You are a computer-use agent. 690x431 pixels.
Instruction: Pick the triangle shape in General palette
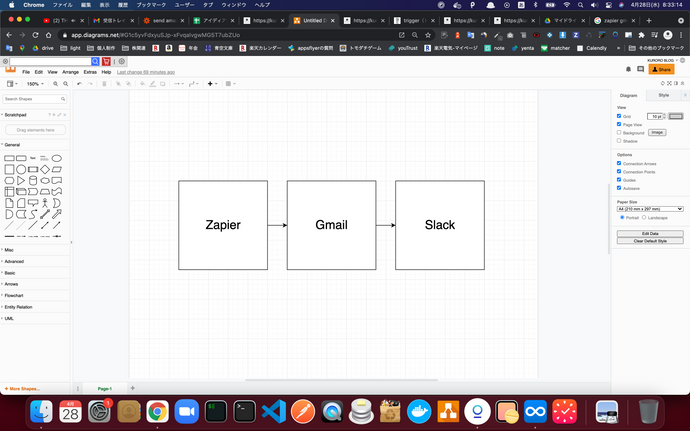coord(21,181)
